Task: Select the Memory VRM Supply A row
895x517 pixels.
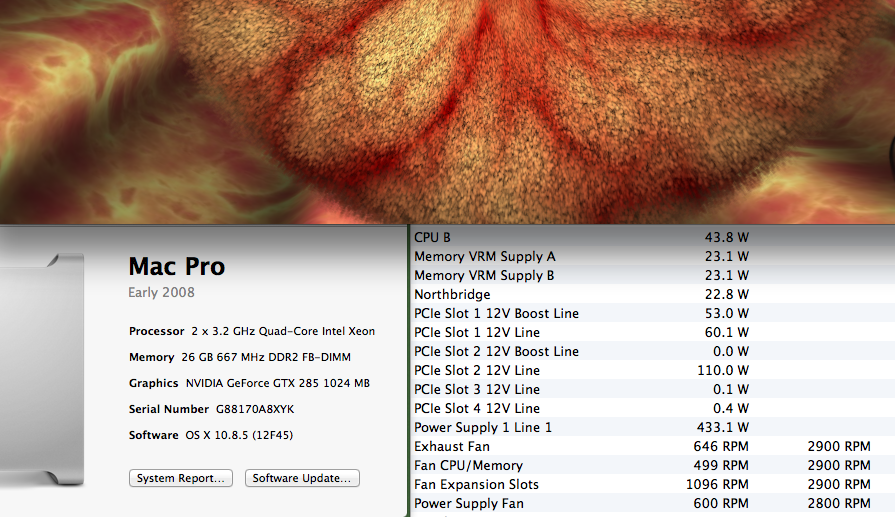Action: [x=652, y=256]
